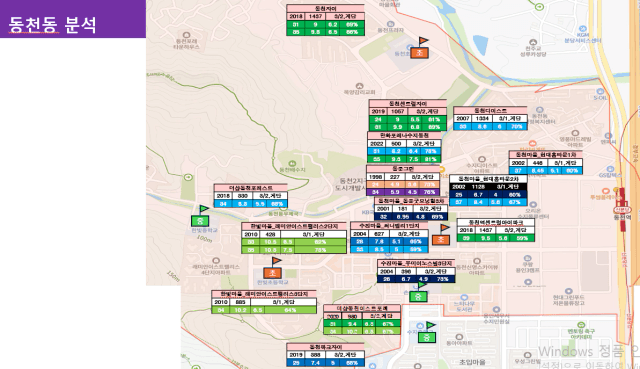Click the 초입마을 map label
Screen dimensions: 640x369
pyautogui.click(x=472, y=362)
